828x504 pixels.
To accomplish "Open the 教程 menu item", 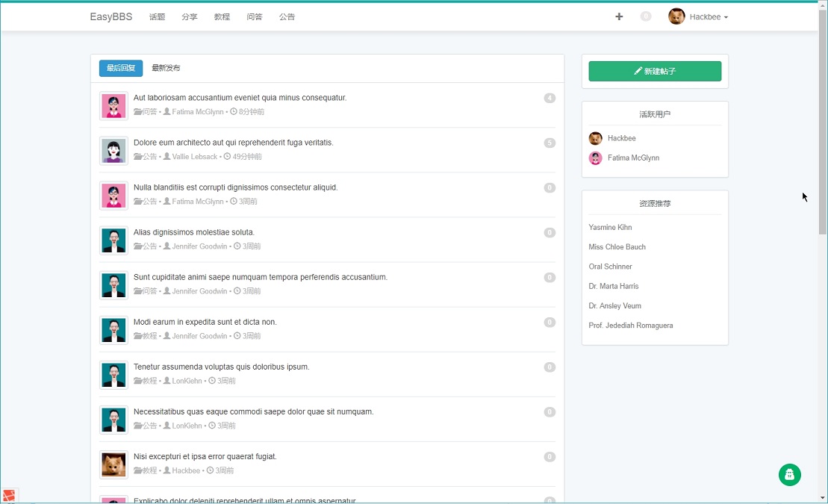I will tap(222, 17).
